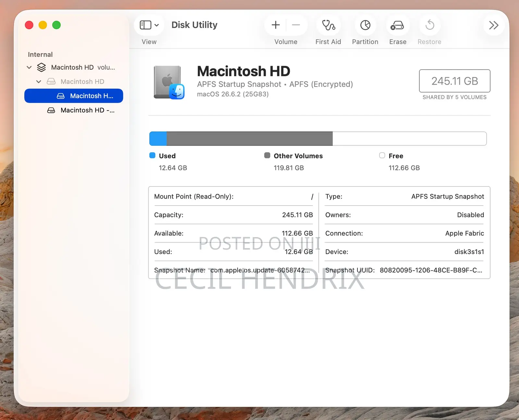Click the Macintosh HD heading text
The height and width of the screenshot is (420, 519).
point(243,71)
